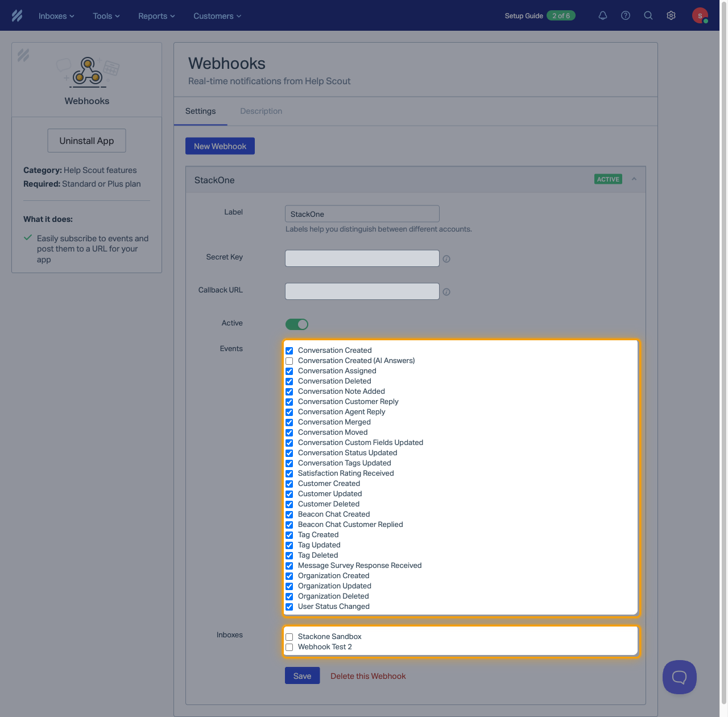Viewport: 728px width, 717px height.
Task: Click the StackOne panel title
Action: point(214,180)
